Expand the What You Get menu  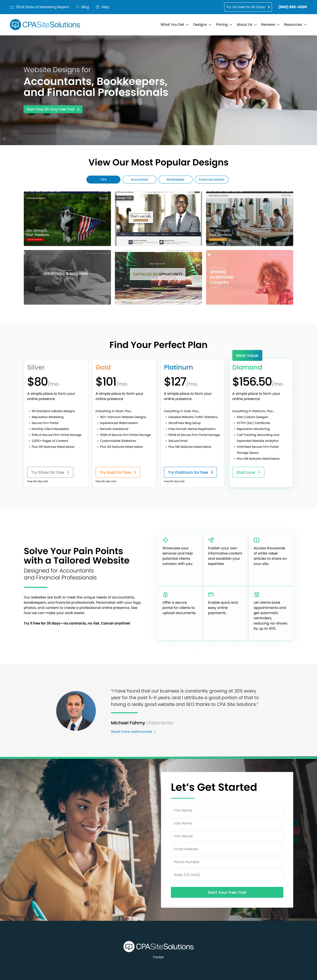coord(174,25)
